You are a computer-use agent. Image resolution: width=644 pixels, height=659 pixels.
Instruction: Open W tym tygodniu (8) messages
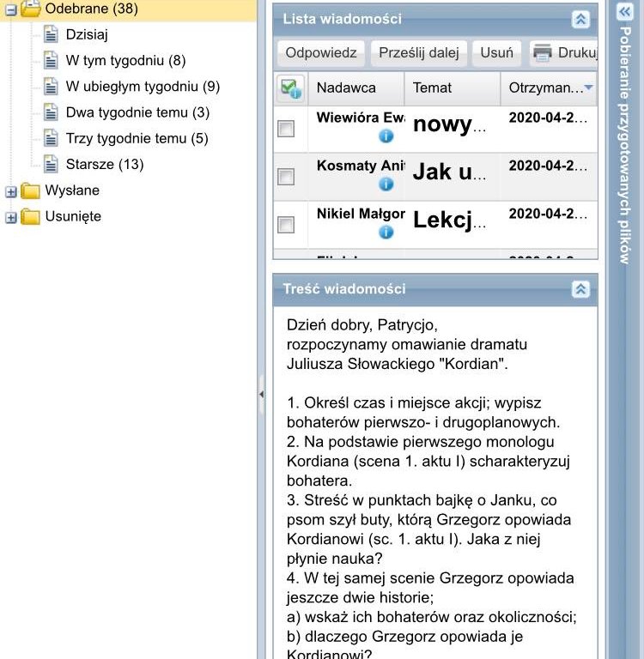tap(125, 61)
